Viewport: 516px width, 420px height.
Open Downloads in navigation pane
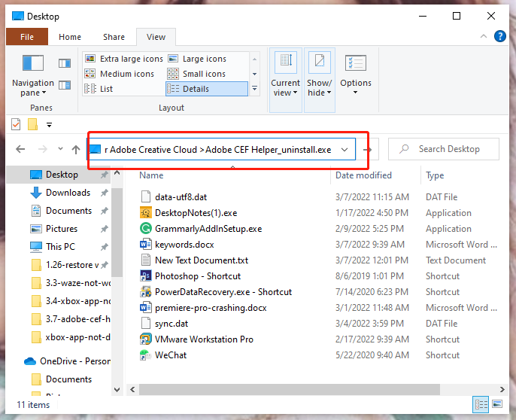click(68, 193)
